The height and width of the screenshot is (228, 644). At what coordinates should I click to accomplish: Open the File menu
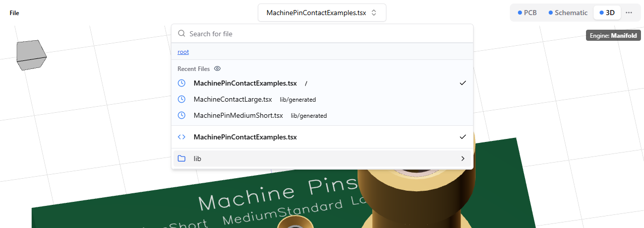click(x=14, y=13)
